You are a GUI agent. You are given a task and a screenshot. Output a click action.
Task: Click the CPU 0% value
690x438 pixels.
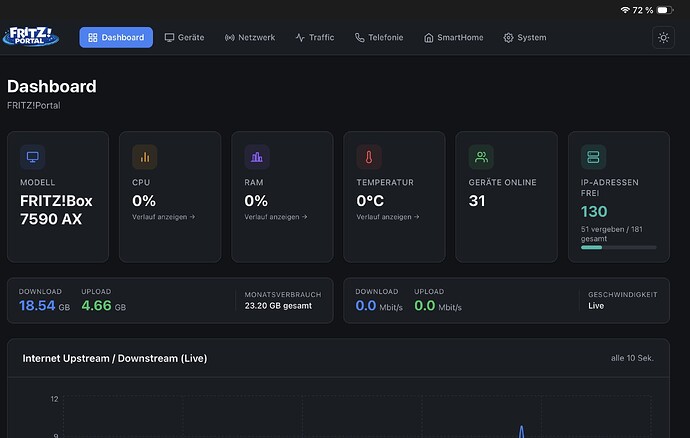point(144,201)
